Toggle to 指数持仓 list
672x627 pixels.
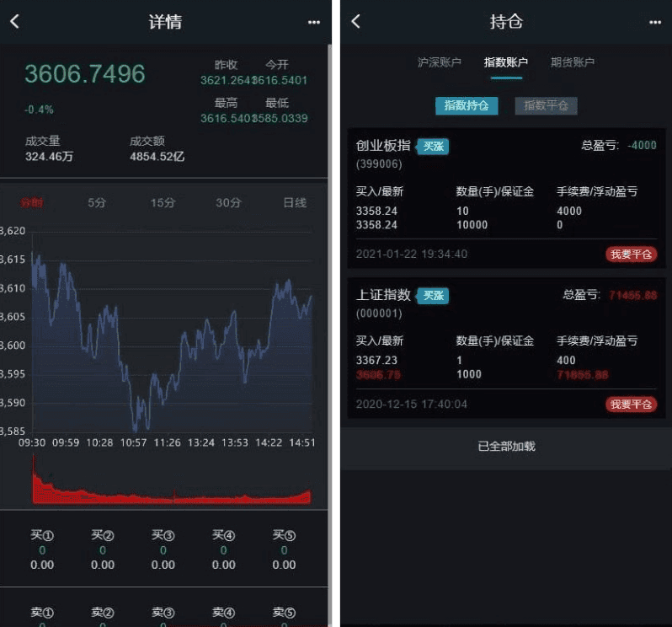[466, 106]
